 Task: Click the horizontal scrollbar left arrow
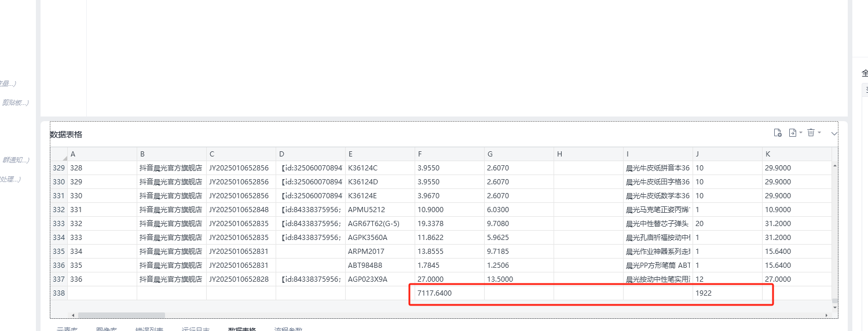72,315
